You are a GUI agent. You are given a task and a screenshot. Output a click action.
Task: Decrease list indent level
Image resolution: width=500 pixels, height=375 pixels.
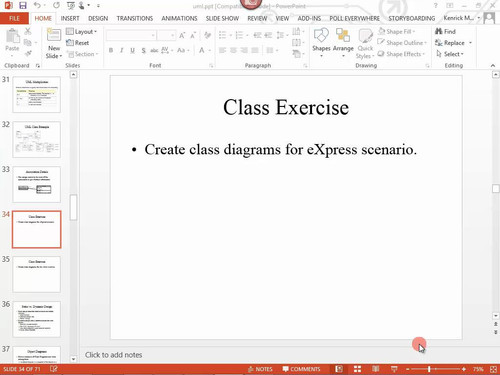tap(257, 35)
